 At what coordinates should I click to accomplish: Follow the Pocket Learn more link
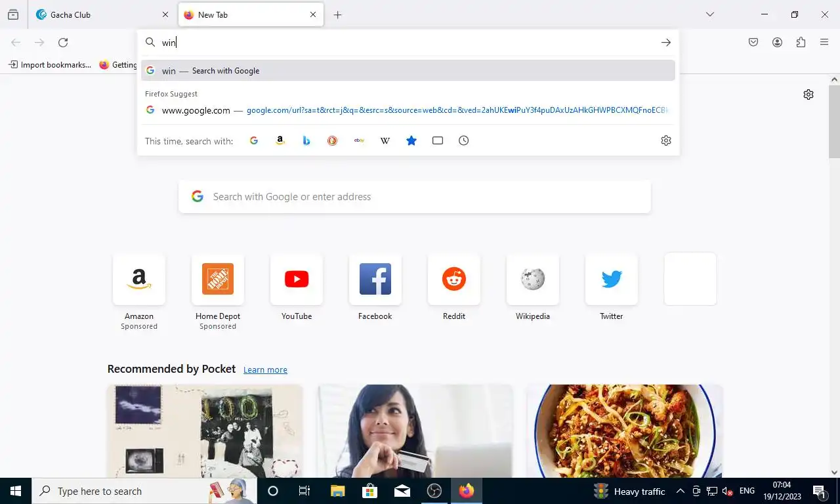[x=265, y=370]
